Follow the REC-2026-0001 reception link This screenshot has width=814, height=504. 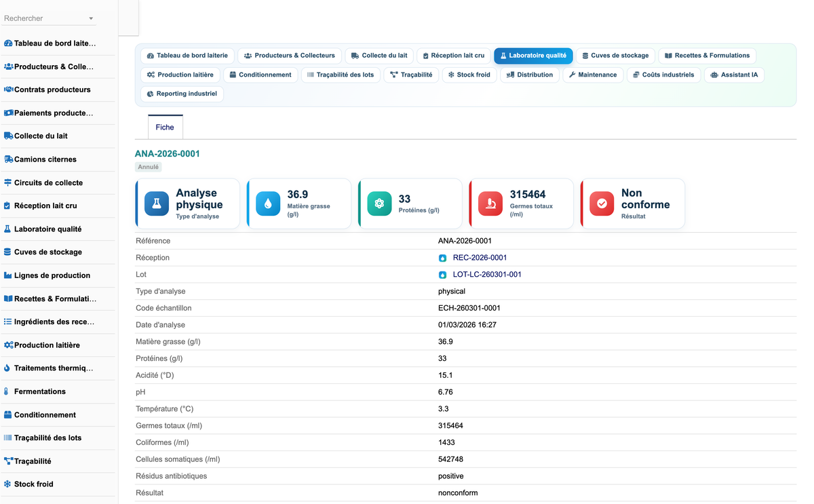[480, 258]
